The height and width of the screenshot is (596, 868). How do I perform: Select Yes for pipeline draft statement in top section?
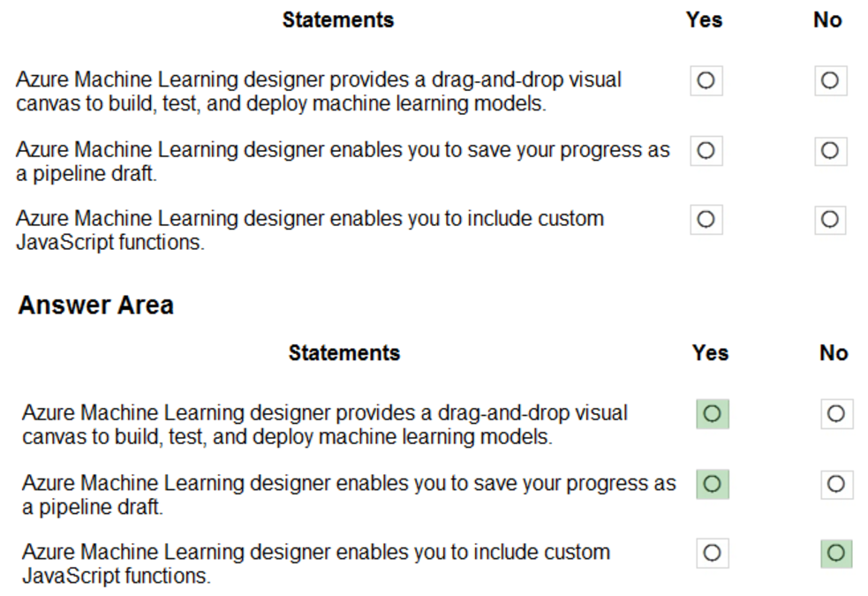(x=706, y=150)
